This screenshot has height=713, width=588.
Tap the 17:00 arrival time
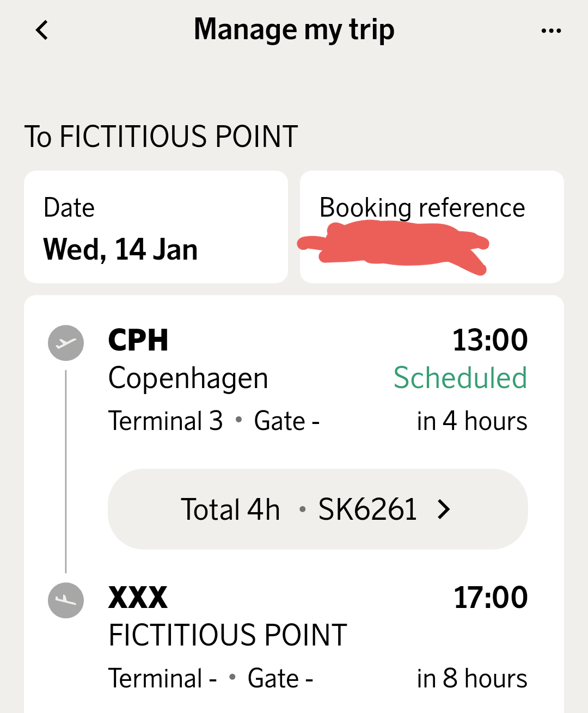490,598
